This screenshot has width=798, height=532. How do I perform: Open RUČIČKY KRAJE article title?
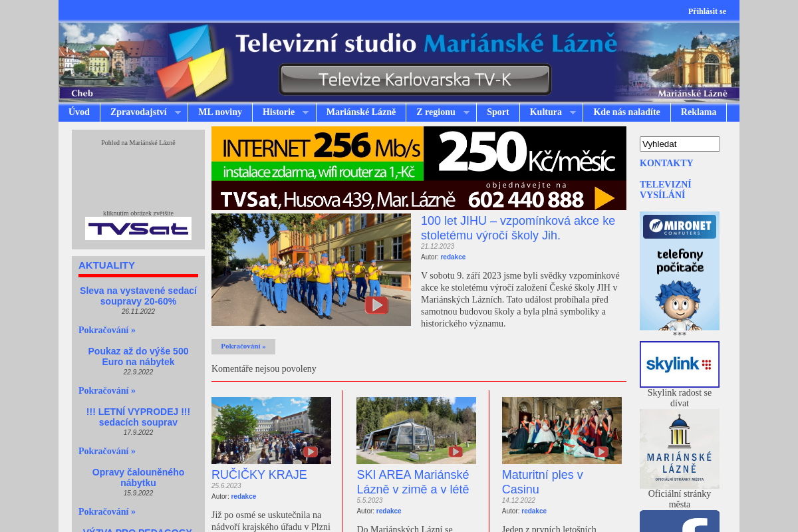[x=259, y=475]
